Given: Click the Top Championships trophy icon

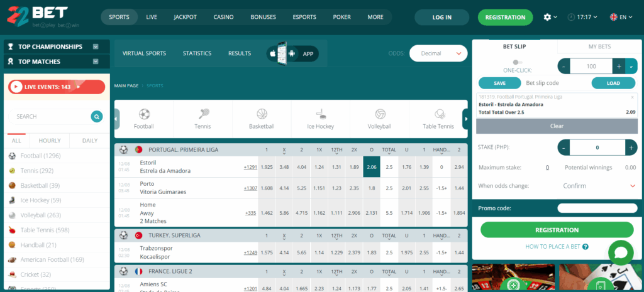Looking at the screenshot, I should click(11, 46).
